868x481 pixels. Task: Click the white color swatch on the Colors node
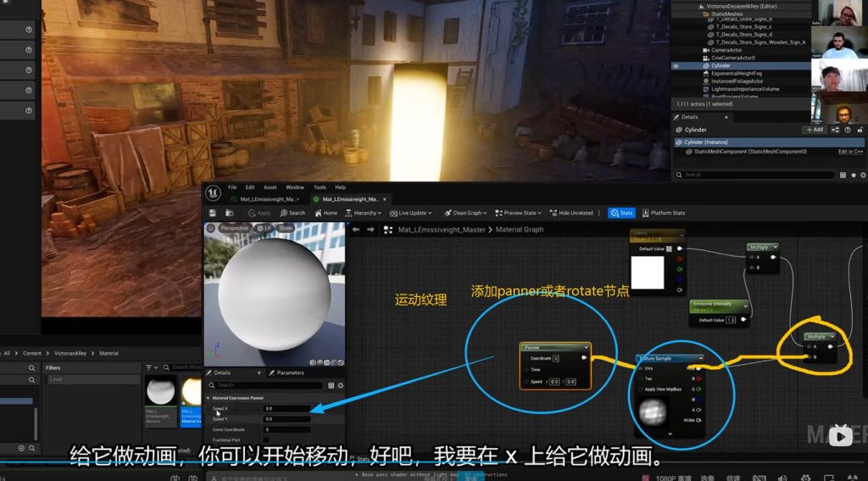648,273
